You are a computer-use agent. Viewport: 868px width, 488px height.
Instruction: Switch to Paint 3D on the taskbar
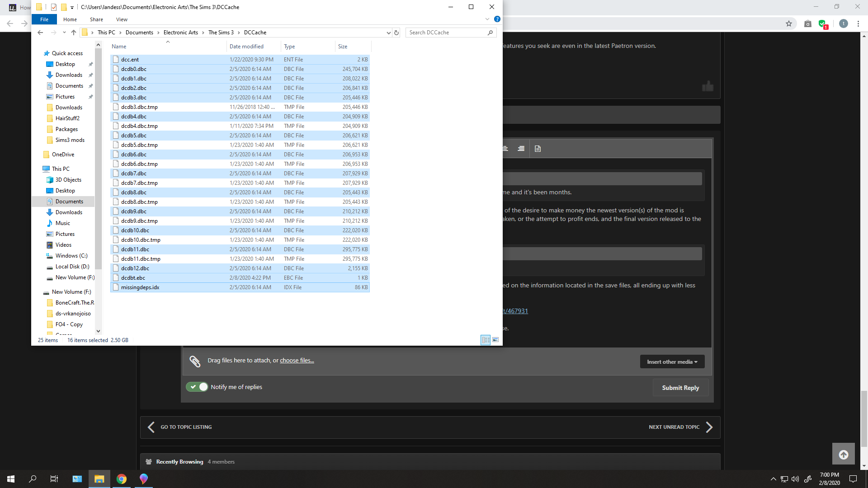point(144,479)
